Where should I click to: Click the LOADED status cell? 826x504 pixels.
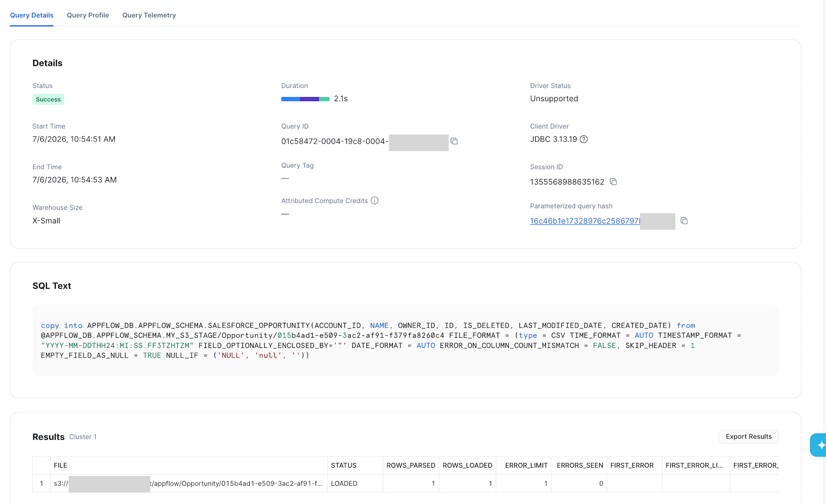click(355, 483)
